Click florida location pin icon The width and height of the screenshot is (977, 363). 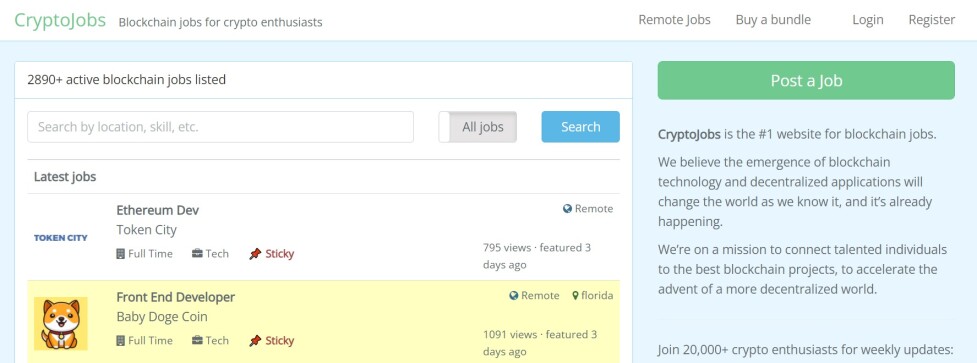click(575, 296)
